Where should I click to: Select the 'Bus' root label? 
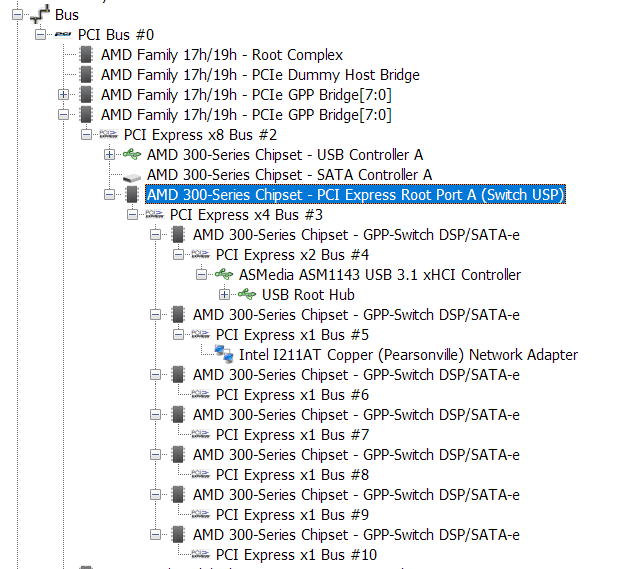(67, 15)
